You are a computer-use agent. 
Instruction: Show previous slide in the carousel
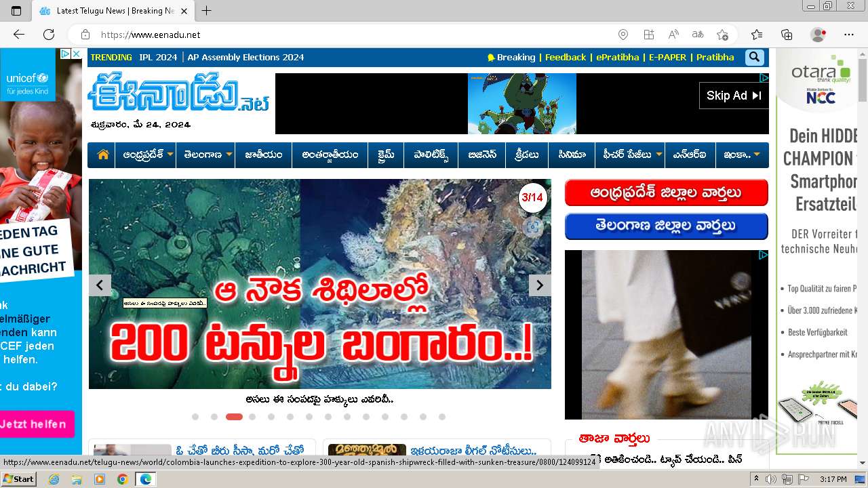point(100,285)
